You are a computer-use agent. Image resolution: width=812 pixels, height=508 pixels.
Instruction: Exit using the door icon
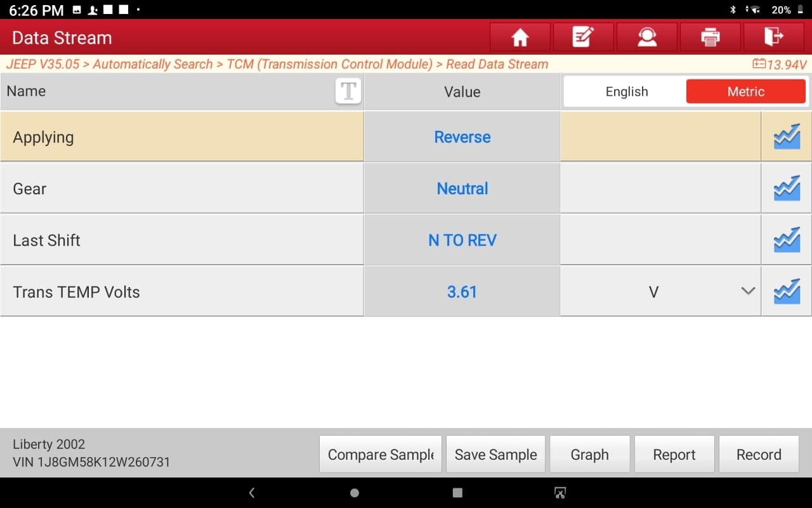773,37
